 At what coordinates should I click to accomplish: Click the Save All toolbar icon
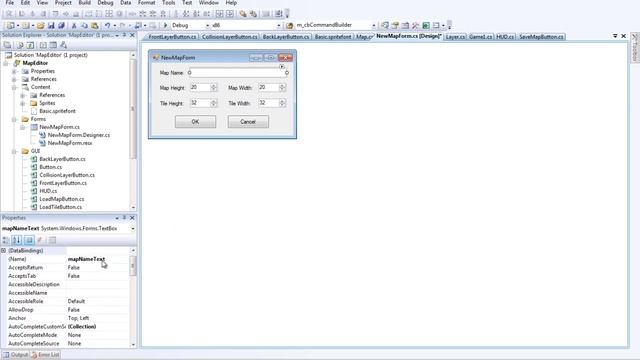(61, 25)
